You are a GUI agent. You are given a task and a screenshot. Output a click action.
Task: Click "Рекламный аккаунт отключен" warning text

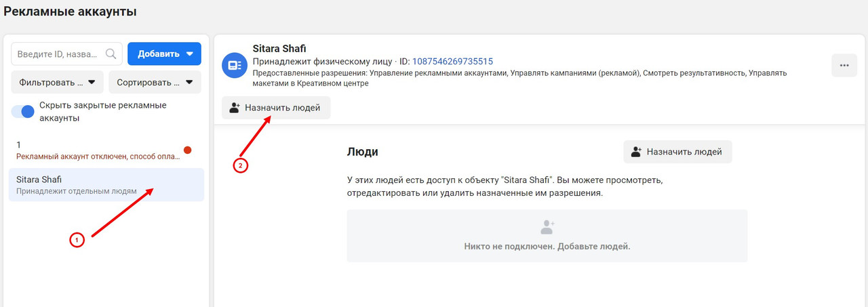point(98,157)
